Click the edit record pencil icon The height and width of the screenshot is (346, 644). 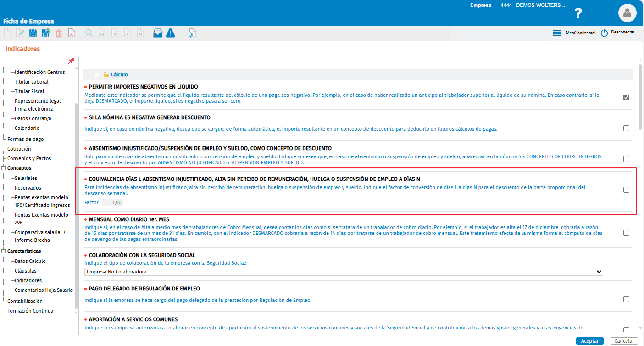(x=20, y=33)
